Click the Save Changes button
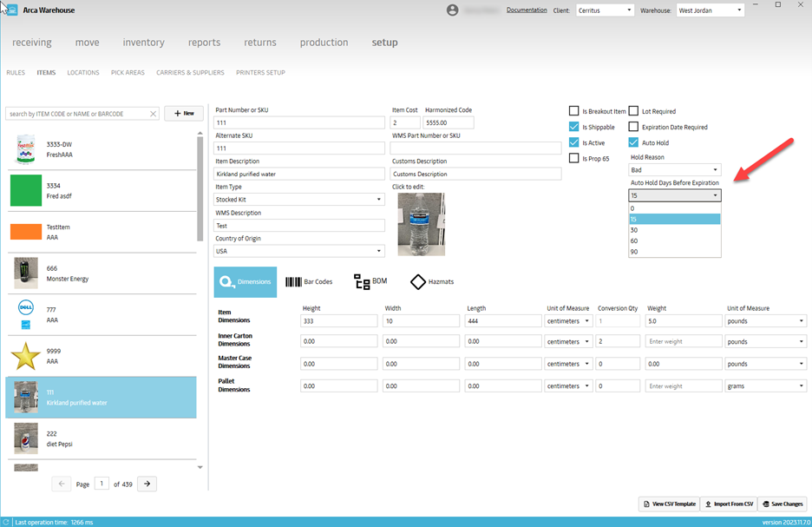Viewport: 812px width, 527px height. pyautogui.click(x=783, y=504)
